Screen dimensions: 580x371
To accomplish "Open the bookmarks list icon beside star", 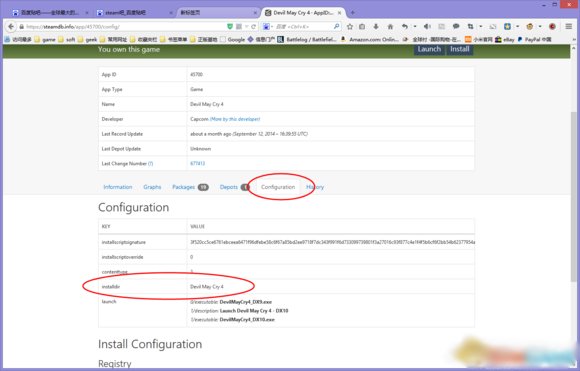I will point(362,27).
